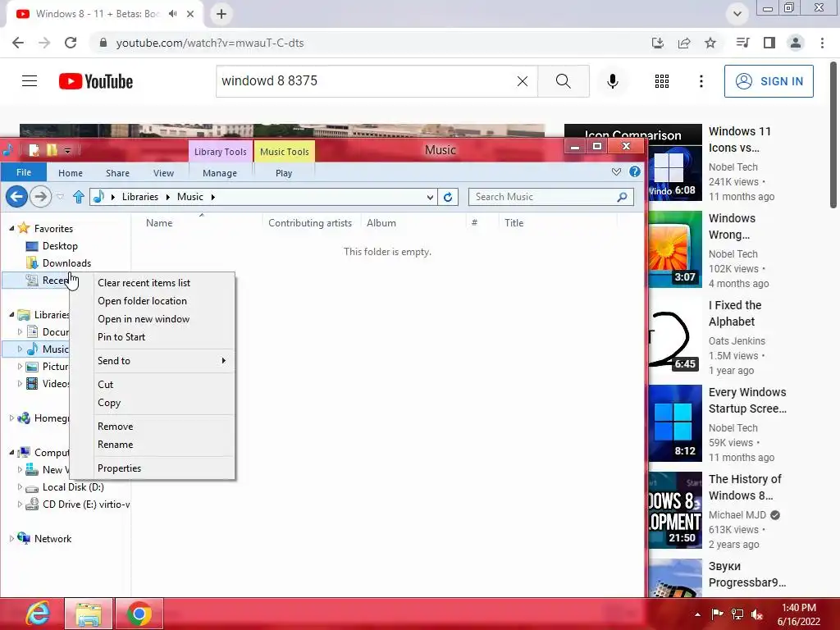The width and height of the screenshot is (840, 630).
Task: Go back using Explorer's Back arrow
Action: (16, 197)
